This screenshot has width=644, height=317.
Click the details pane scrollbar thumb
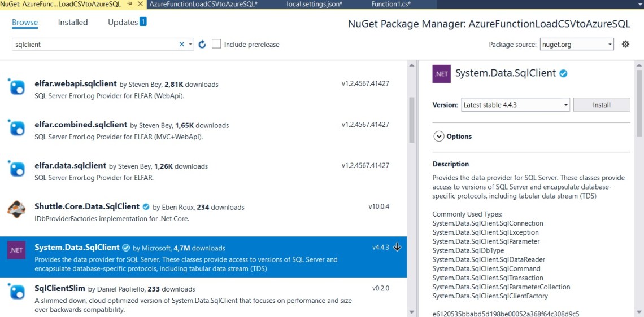(639, 103)
